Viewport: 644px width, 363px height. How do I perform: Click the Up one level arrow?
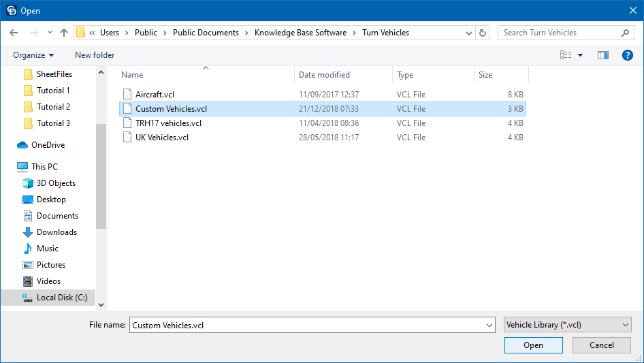coord(64,33)
